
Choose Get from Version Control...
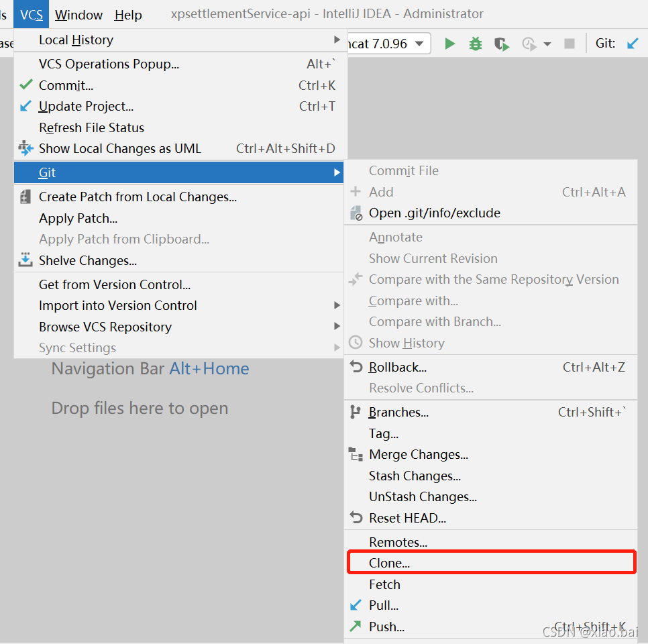(179, 284)
